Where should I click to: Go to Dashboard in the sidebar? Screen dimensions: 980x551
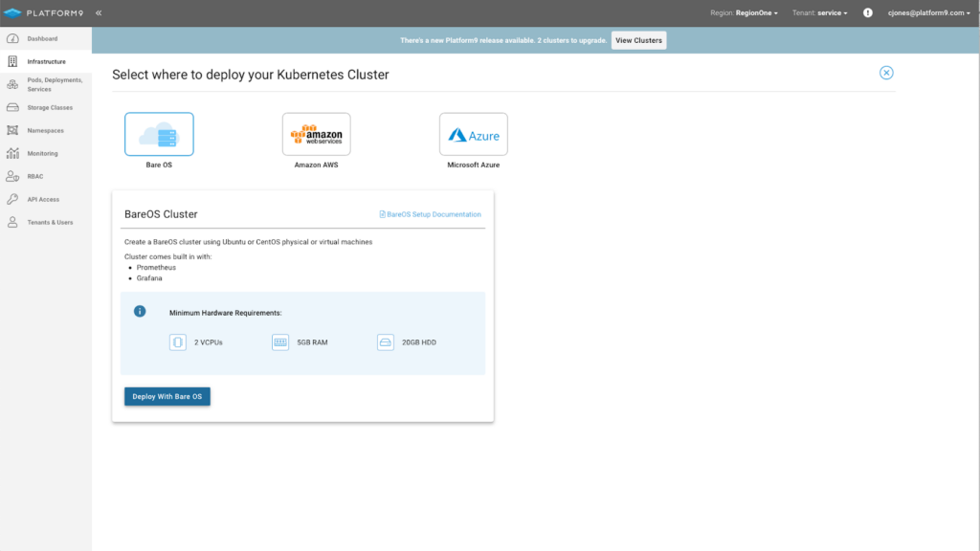[x=46, y=38]
